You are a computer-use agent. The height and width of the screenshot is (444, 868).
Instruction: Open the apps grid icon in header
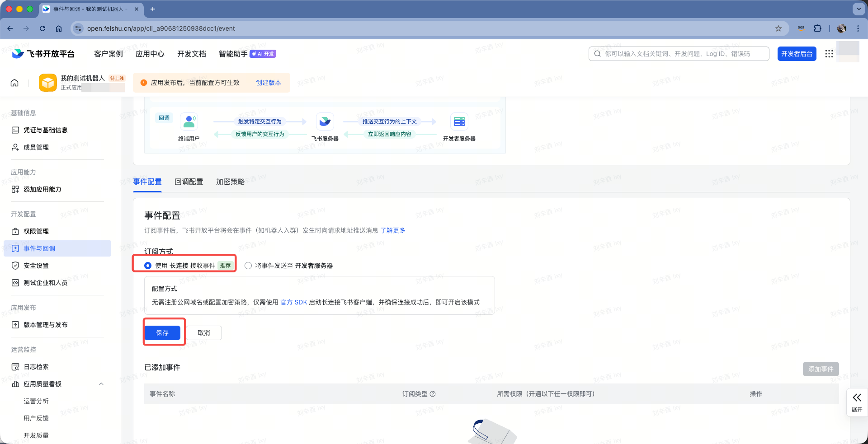point(829,54)
